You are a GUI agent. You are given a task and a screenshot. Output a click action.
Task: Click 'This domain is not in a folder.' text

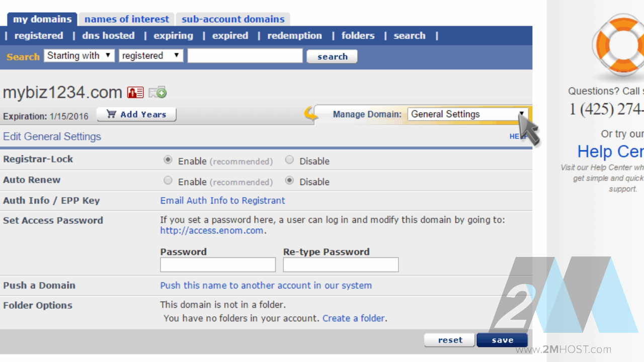coord(223,305)
